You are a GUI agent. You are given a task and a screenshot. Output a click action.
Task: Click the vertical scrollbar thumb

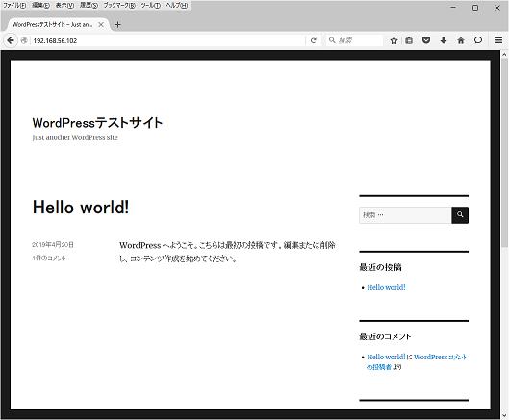coord(504,153)
